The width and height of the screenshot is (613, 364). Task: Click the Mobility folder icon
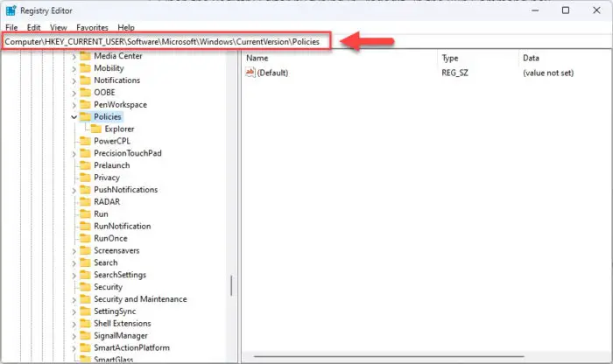(x=85, y=68)
